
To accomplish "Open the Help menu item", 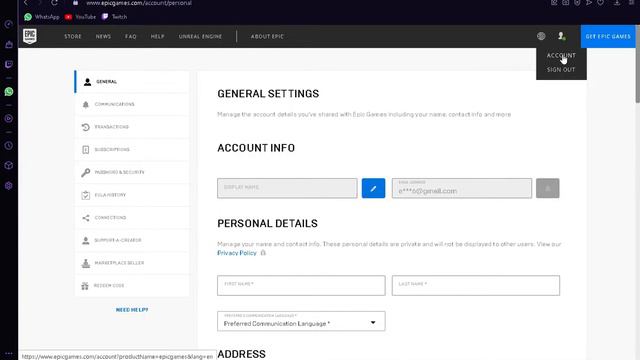I will (x=157, y=36).
